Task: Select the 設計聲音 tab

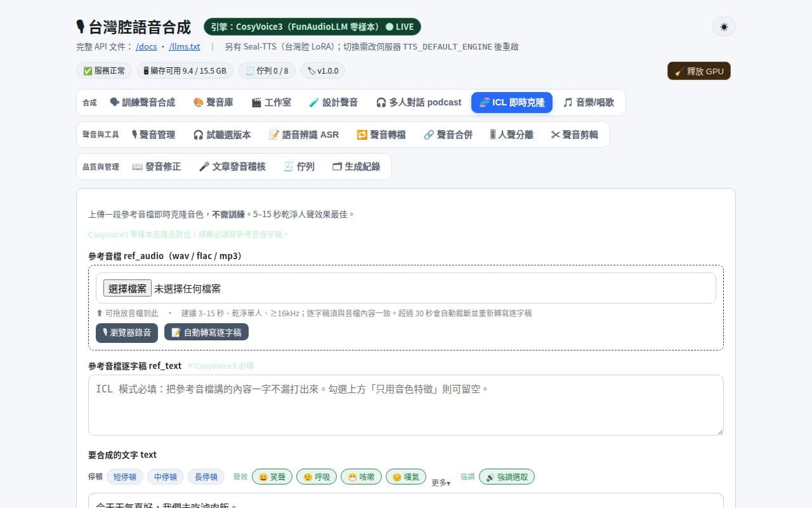Action: (333, 102)
